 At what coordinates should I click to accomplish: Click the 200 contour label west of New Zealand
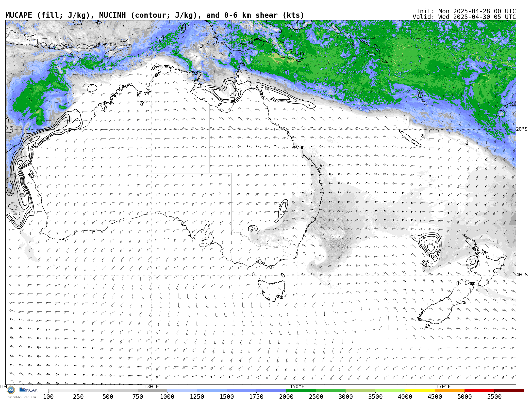click(x=431, y=244)
